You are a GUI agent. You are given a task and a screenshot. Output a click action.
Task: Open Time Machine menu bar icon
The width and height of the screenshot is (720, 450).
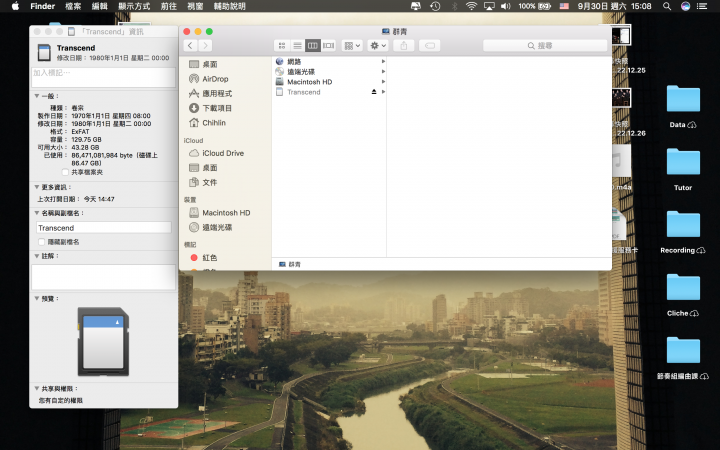(x=435, y=6)
